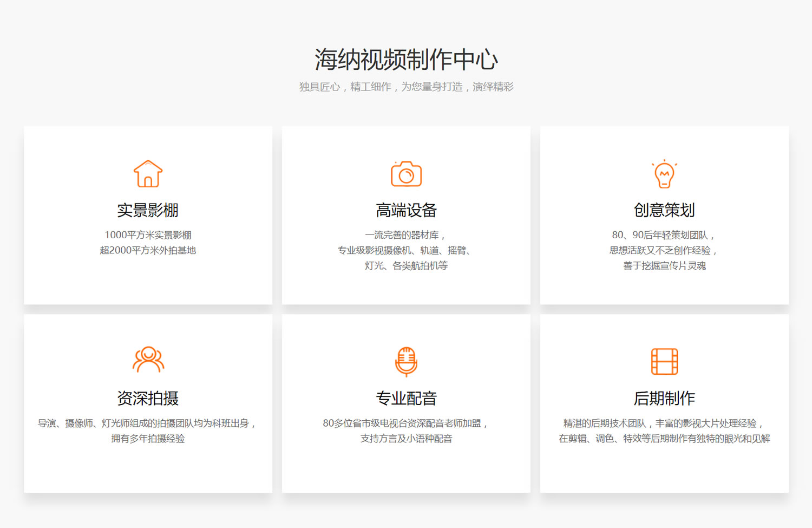Click the film strip icon above 后期制作
The width and height of the screenshot is (812, 528).
pos(664,362)
